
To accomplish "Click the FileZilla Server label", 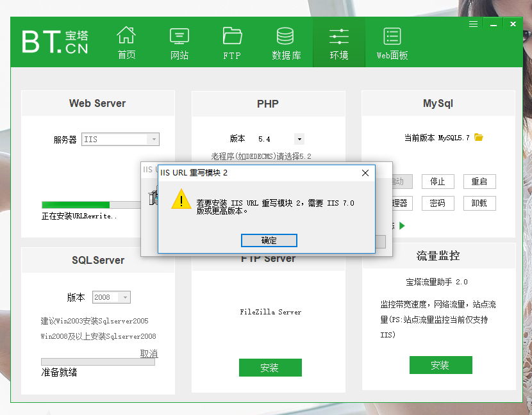I will click(x=270, y=312).
